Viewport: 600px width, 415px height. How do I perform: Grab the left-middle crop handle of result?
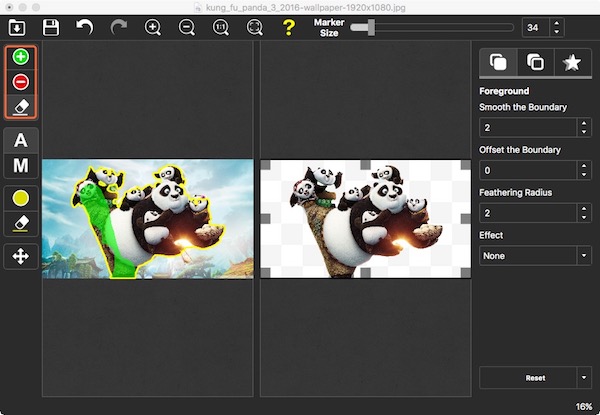pos(265,219)
